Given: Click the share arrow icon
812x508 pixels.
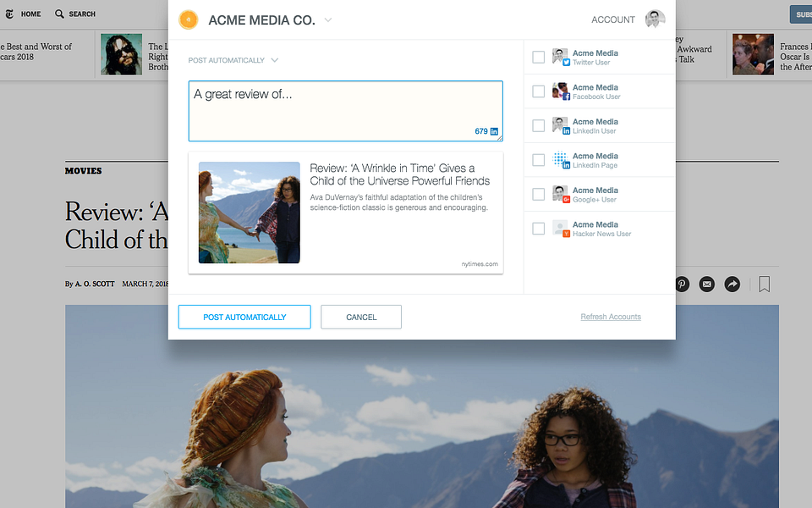Looking at the screenshot, I should (732, 284).
